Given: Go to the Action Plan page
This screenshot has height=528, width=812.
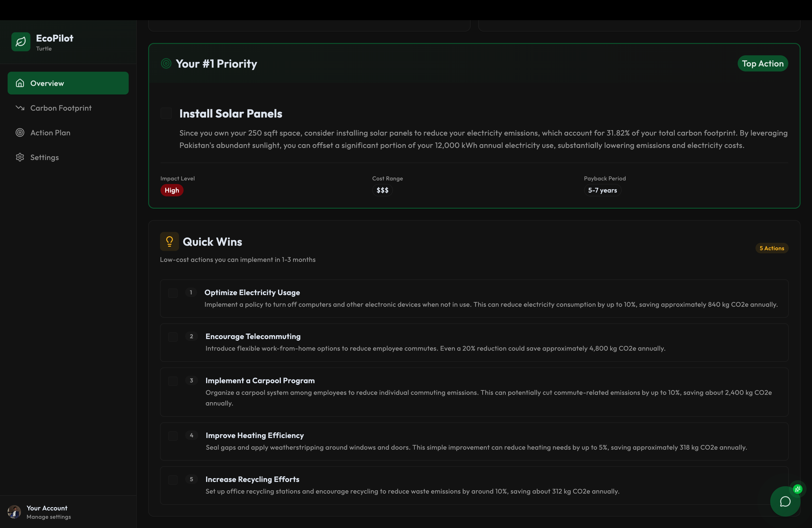Looking at the screenshot, I should 50,133.
